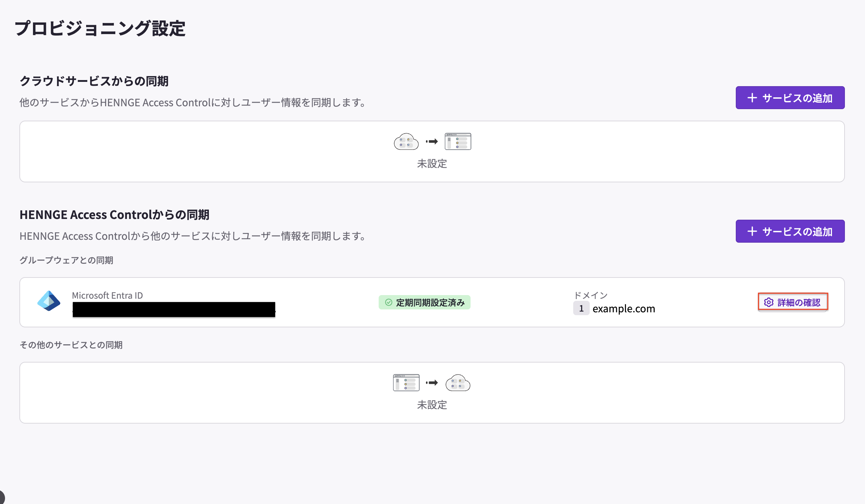Click the green checkmark in the 定期同期設定済み badge
The image size is (865, 504).
388,302
